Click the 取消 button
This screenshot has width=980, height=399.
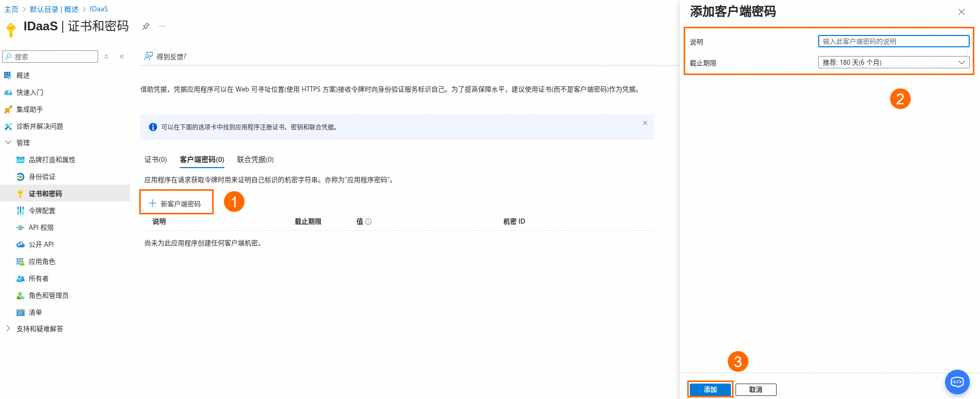(x=756, y=390)
